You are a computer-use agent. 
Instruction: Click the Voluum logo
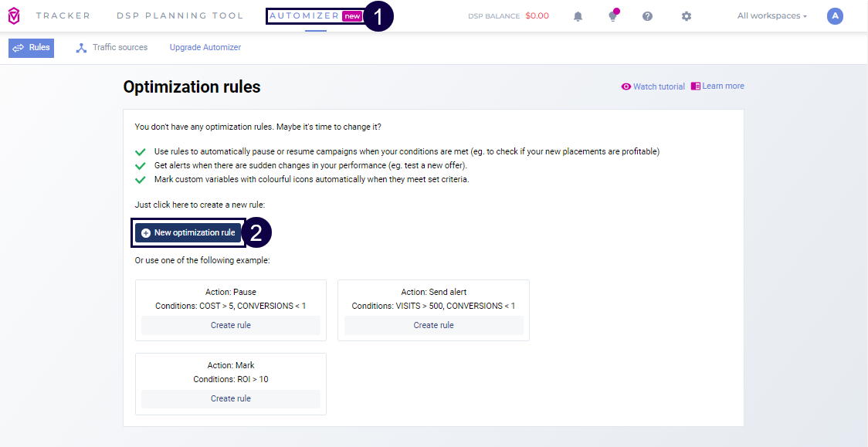pyautogui.click(x=13, y=15)
